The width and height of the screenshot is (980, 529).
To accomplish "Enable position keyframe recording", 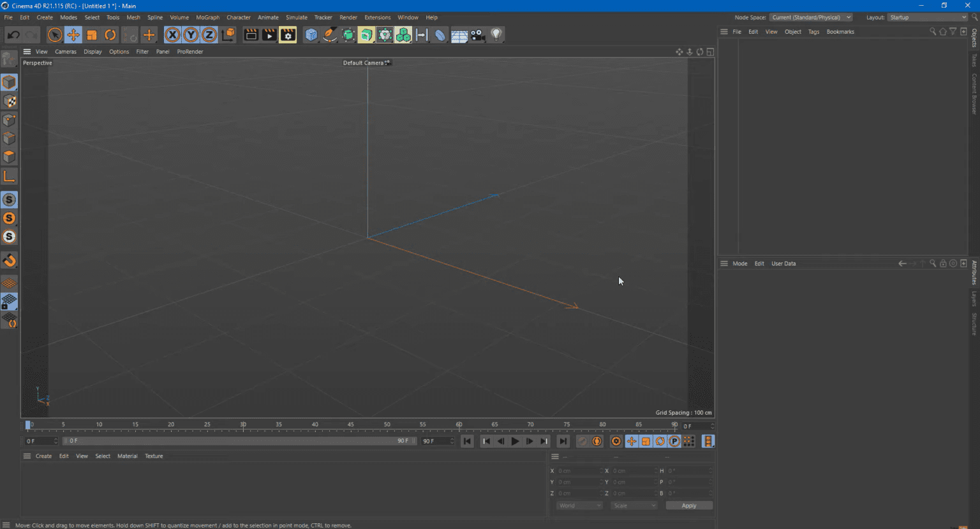I will [x=632, y=441].
